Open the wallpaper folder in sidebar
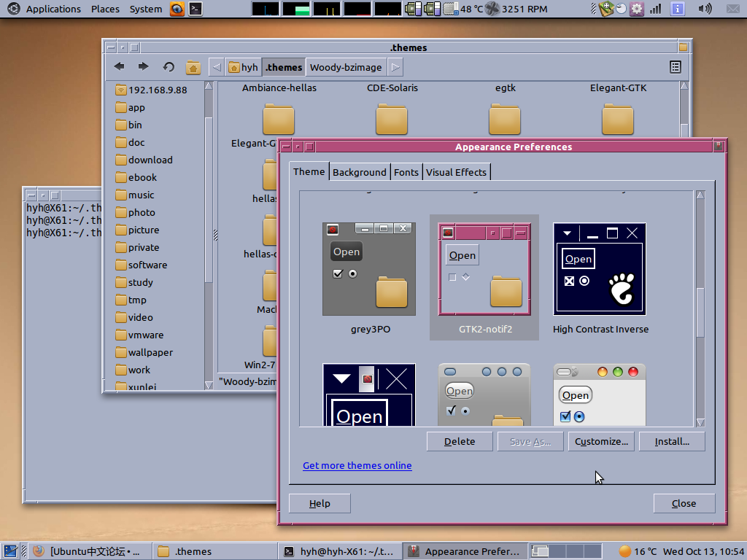This screenshot has height=560, width=747. [x=144, y=352]
